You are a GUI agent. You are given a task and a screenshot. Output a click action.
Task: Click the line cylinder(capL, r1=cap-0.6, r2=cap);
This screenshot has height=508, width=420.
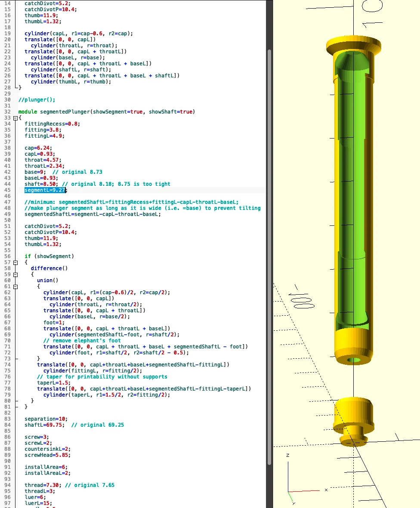point(79,34)
